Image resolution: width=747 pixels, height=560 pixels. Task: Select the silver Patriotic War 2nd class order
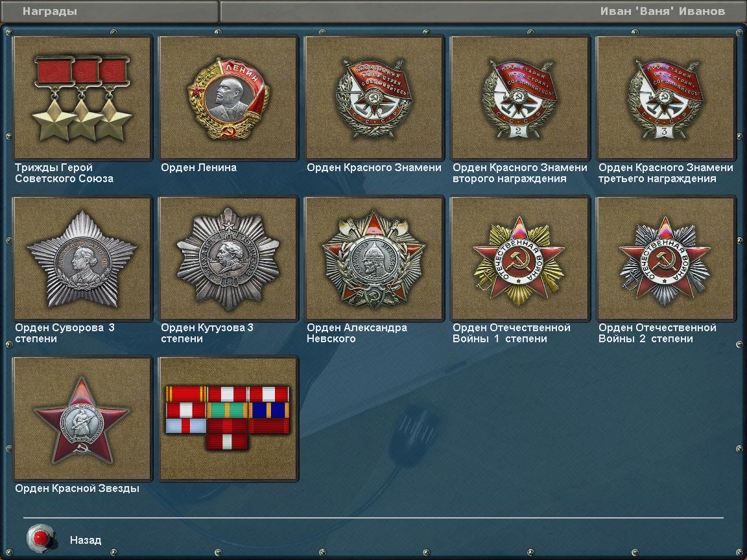[666, 258]
